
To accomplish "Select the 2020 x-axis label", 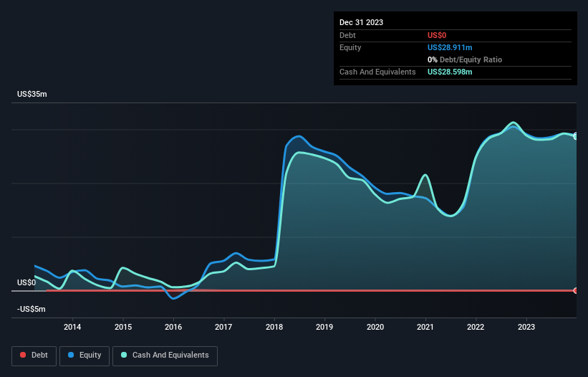I will click(x=375, y=327).
